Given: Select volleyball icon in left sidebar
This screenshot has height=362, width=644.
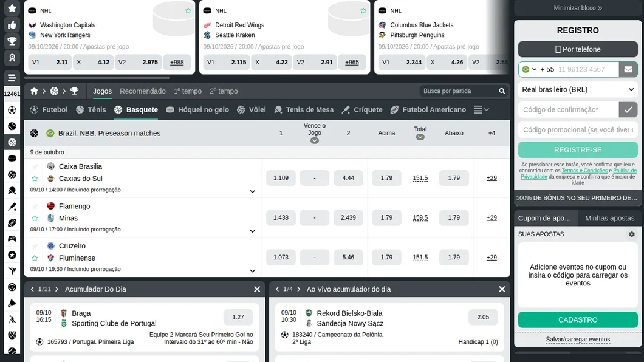Looking at the screenshot, I should coord(12,174).
